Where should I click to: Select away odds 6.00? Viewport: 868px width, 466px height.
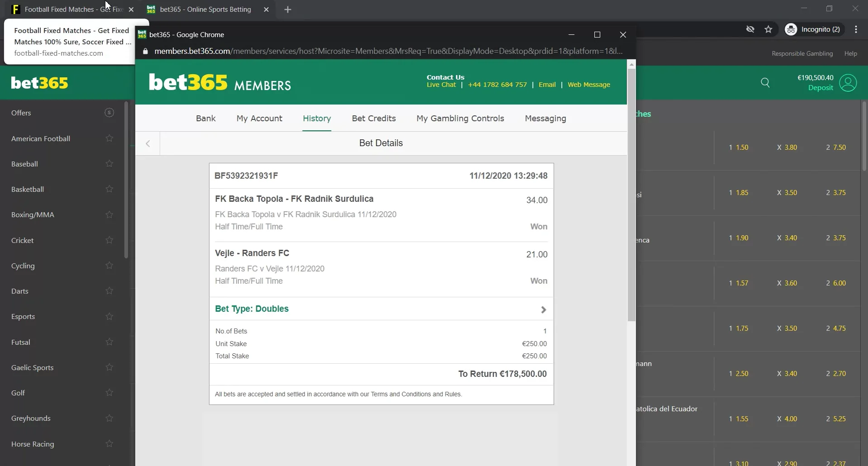(836, 283)
